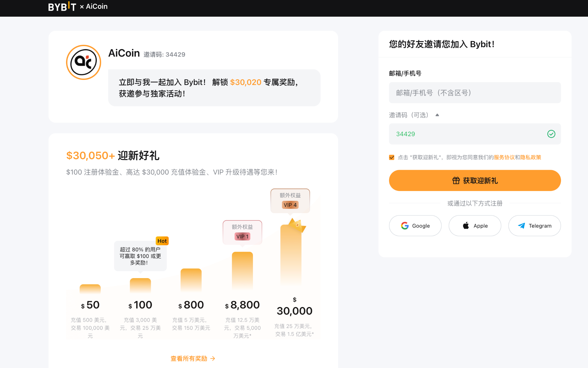
Task: Click the 或通过以下方式注册 divider text
Action: click(x=475, y=203)
